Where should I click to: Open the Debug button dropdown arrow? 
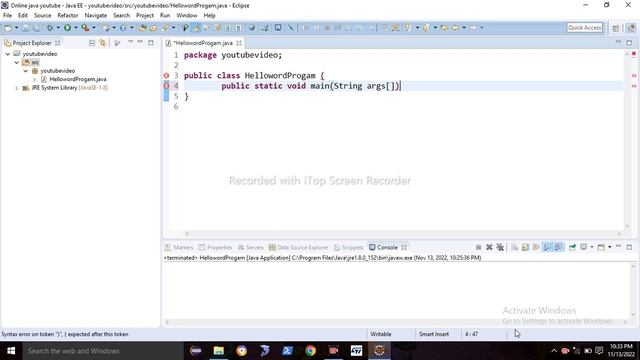point(58,28)
